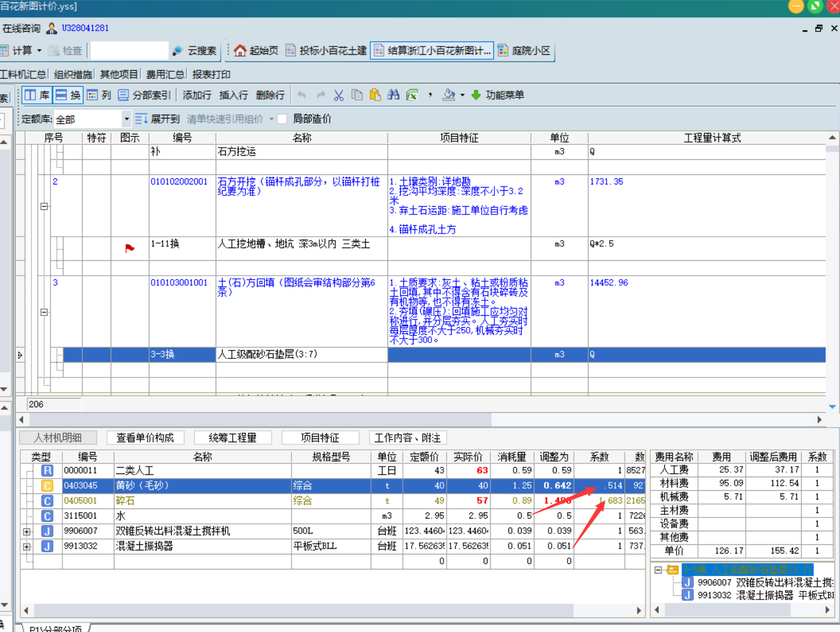Collapse the item 3 土(石)方回填 tree node
Screen dimensions: 840x632
pos(44,312)
